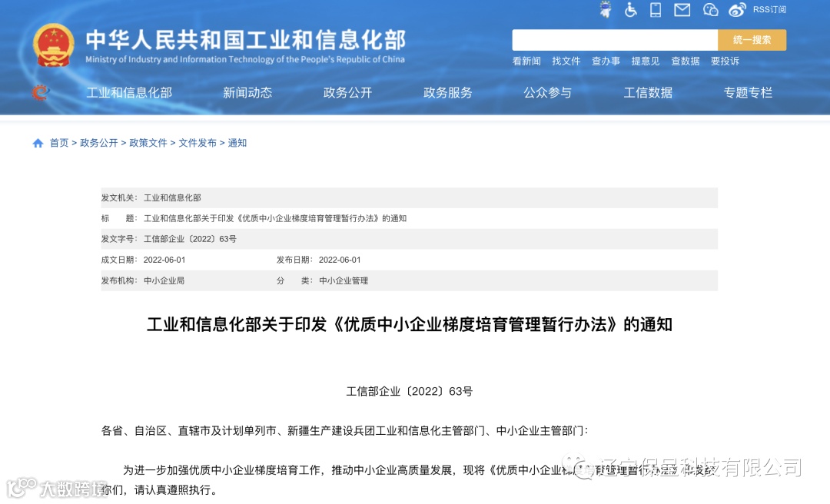Open the mobile phone version icon
This screenshot has width=830, height=504.
[x=656, y=9]
